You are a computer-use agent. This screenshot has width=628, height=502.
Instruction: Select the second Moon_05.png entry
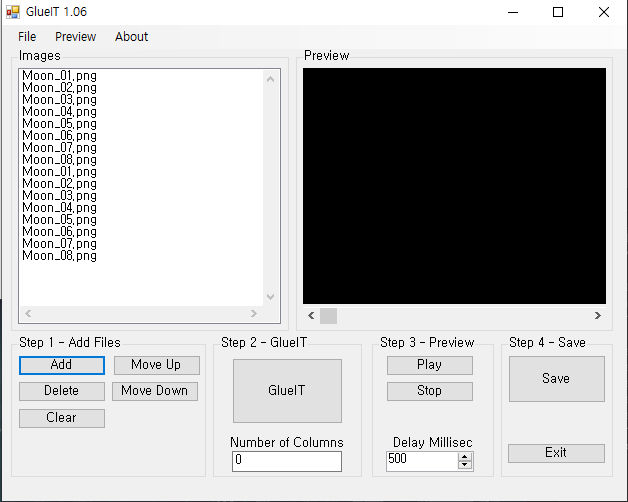point(60,220)
